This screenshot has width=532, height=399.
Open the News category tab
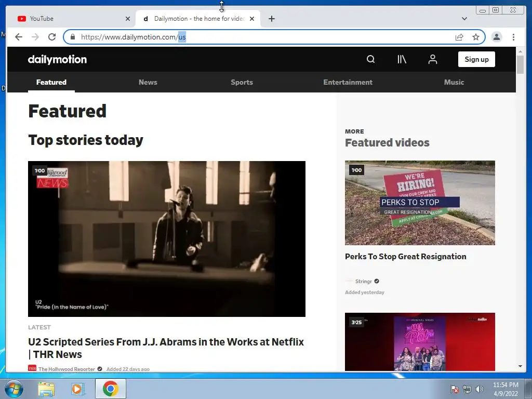148,82
